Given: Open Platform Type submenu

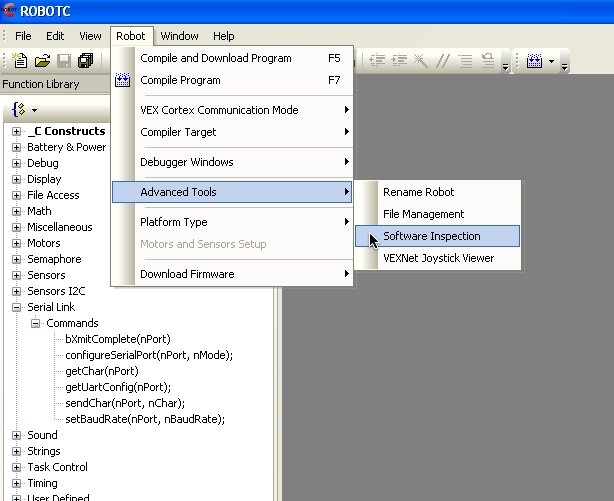Looking at the screenshot, I should pos(232,222).
